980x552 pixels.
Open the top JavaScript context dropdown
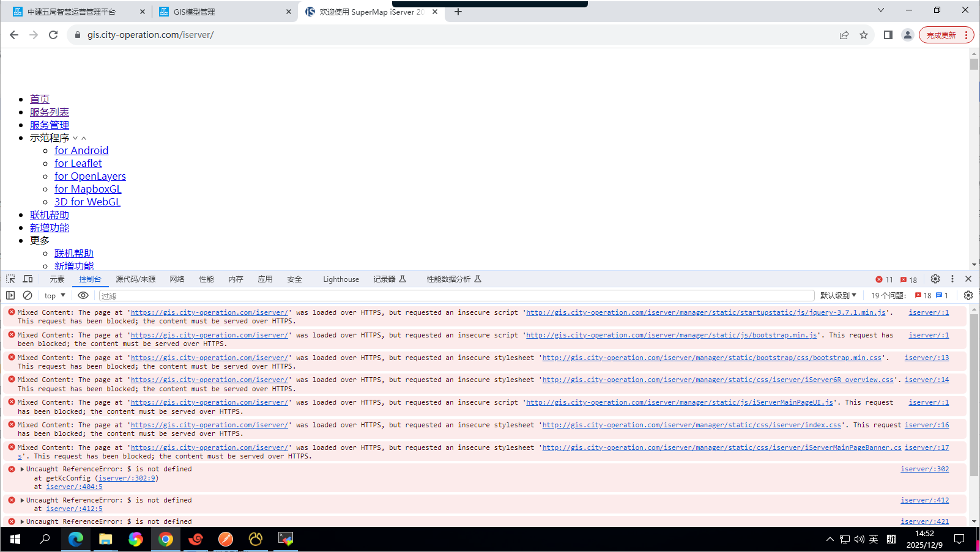coord(54,296)
